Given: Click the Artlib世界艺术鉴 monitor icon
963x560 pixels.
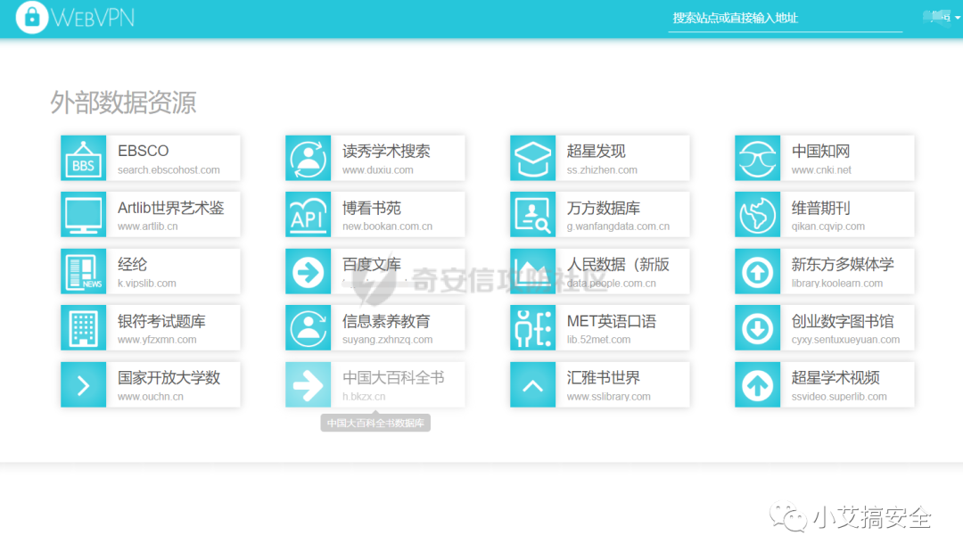Looking at the screenshot, I should [84, 215].
